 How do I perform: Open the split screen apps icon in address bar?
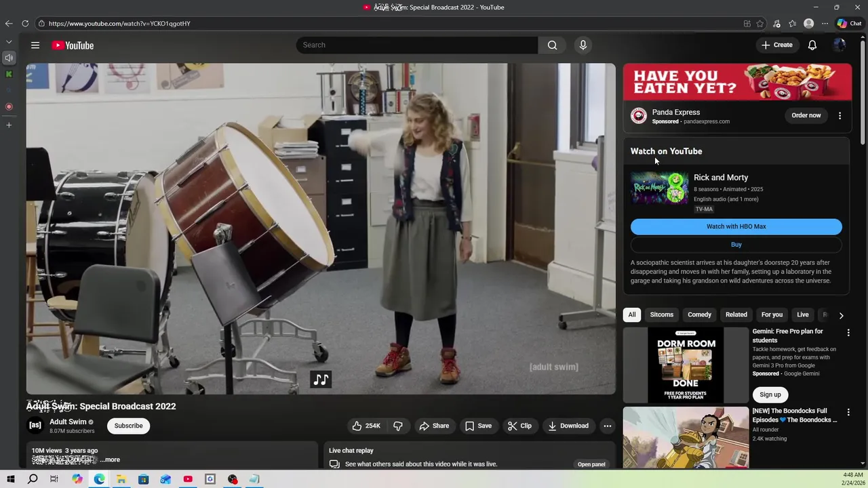747,23
